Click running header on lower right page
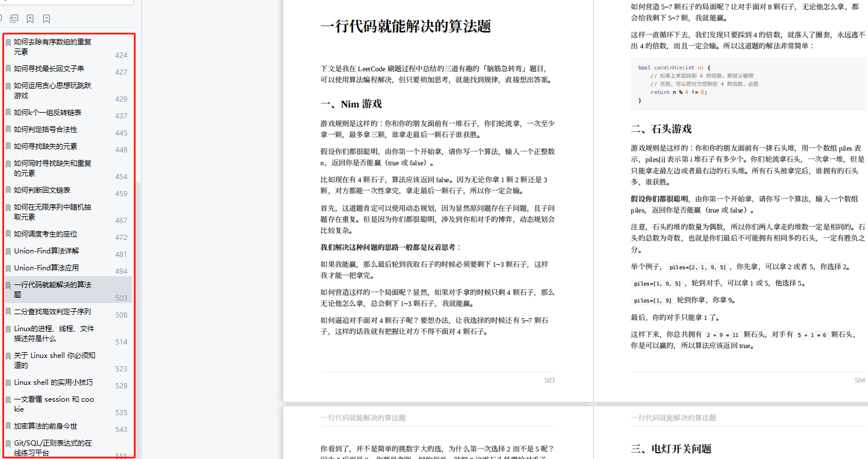 (673, 418)
